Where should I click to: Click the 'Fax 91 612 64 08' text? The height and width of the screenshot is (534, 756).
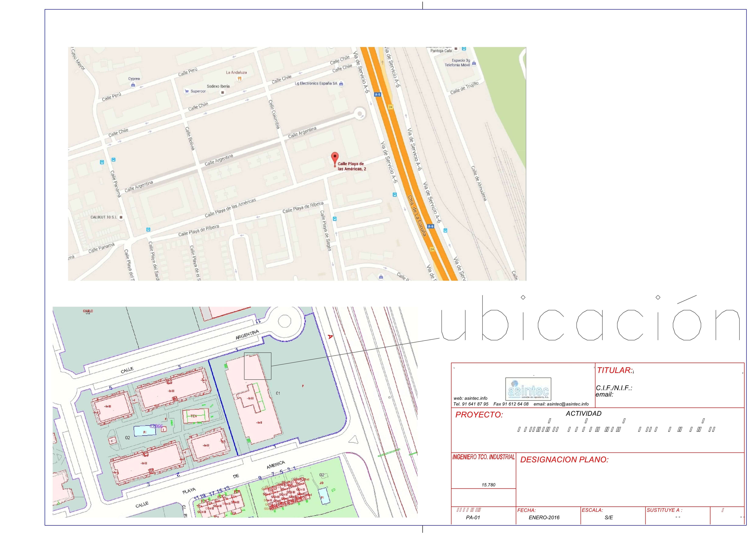[x=511, y=404]
